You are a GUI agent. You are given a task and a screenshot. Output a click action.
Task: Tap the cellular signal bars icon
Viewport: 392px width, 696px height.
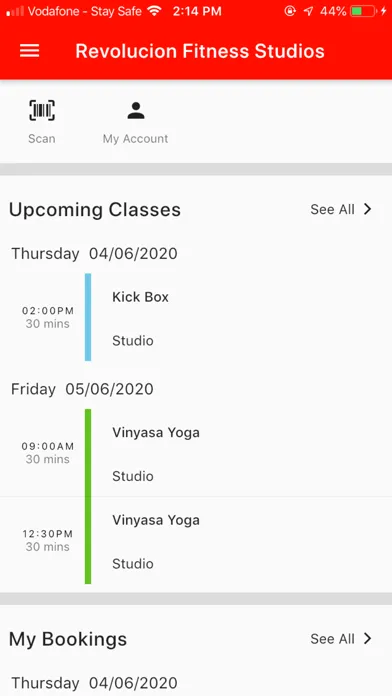coord(15,11)
